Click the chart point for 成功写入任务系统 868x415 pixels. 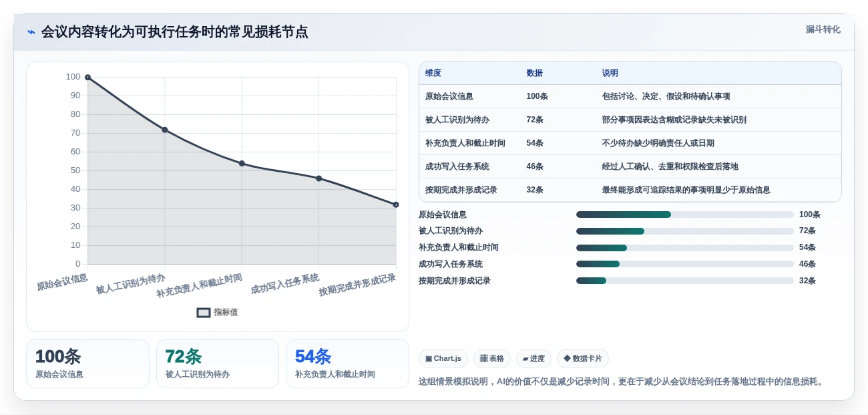(x=318, y=178)
